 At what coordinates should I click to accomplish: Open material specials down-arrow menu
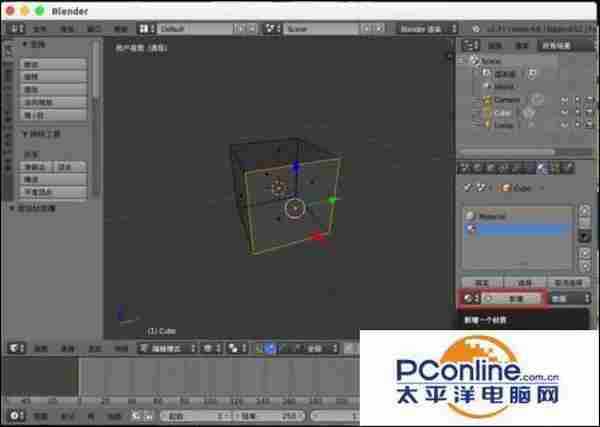point(584,236)
